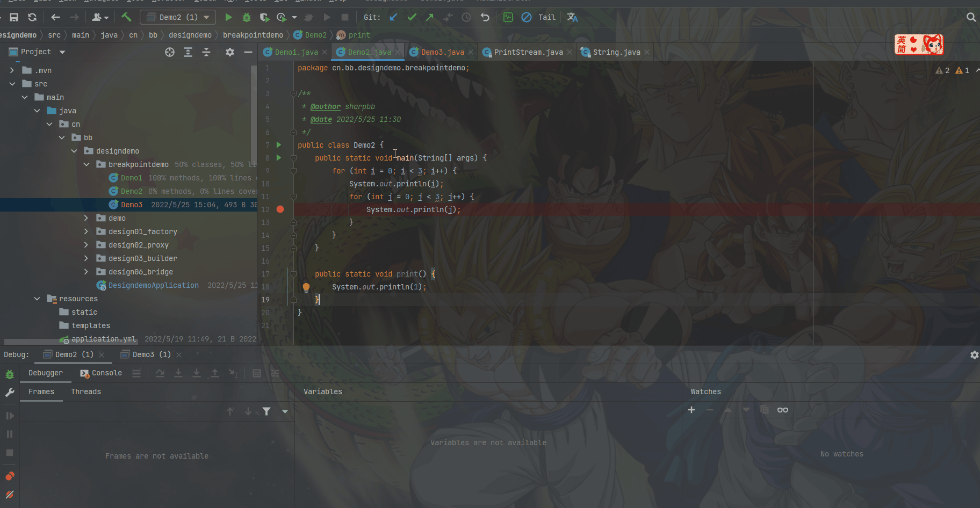980x508 pixels.
Task: Click Collapse All icon in Project panel
Action: click(x=206, y=52)
